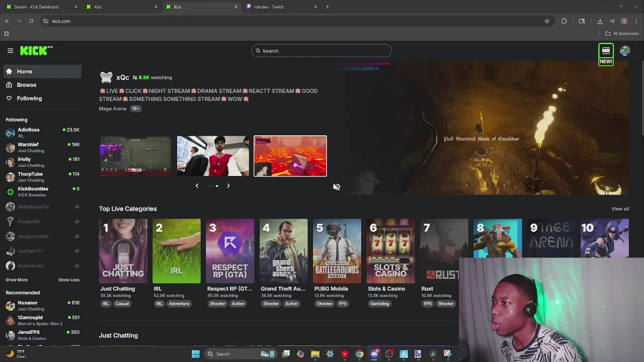Show next featured stream arrow
This screenshot has width=644, height=362.
click(x=228, y=186)
